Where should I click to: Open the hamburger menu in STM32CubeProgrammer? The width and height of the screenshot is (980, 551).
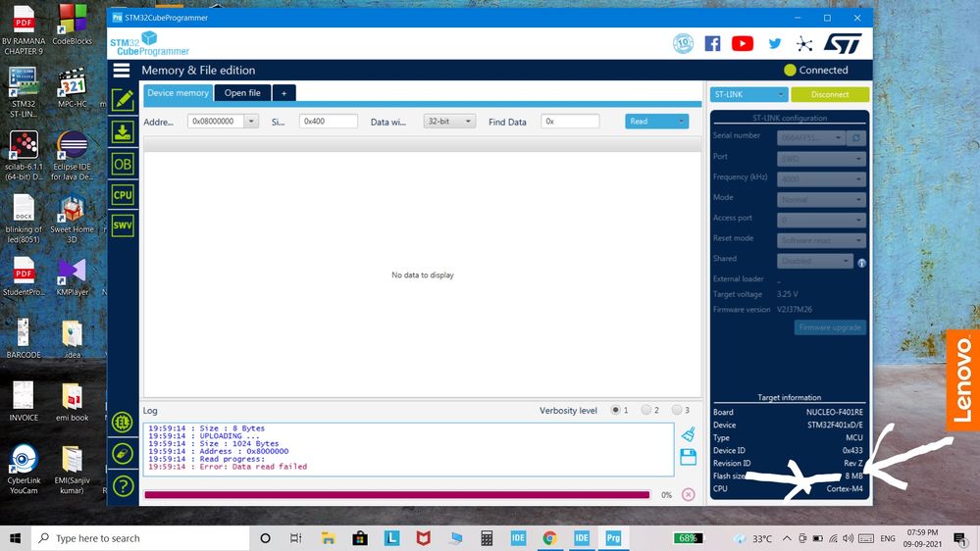click(x=122, y=70)
